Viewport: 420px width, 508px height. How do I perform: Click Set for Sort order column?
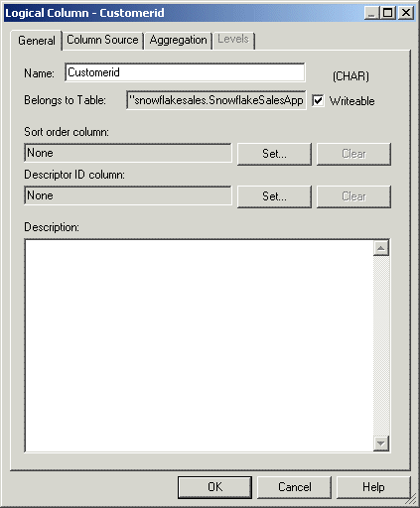[x=274, y=154]
